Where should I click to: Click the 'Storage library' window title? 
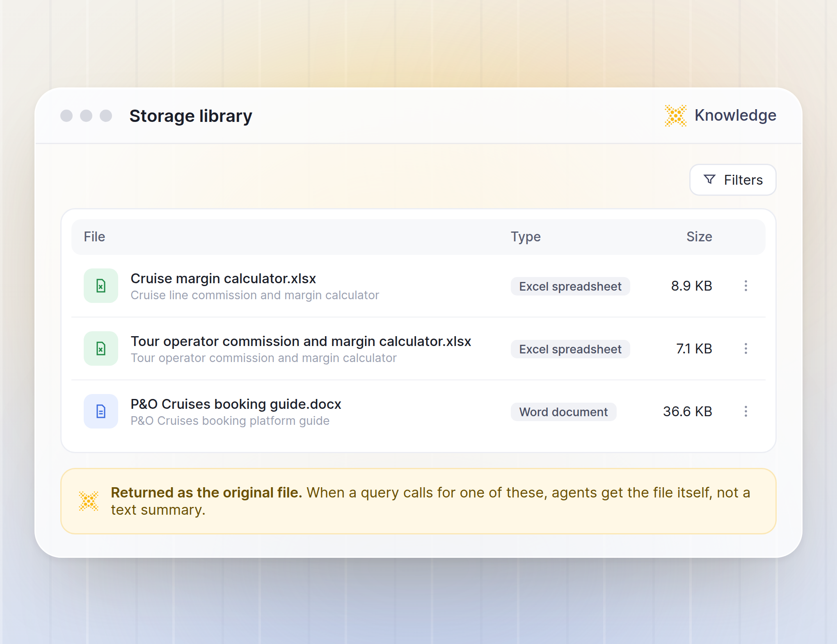(x=191, y=116)
